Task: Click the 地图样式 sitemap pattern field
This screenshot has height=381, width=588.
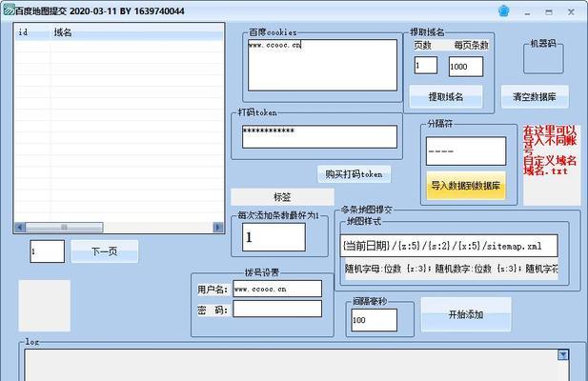Action: pos(449,246)
